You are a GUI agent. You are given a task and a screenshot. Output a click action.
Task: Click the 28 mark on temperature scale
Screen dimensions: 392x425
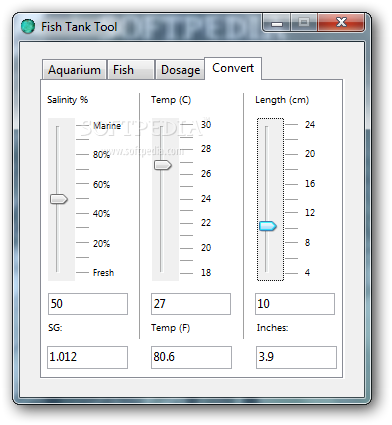point(206,149)
